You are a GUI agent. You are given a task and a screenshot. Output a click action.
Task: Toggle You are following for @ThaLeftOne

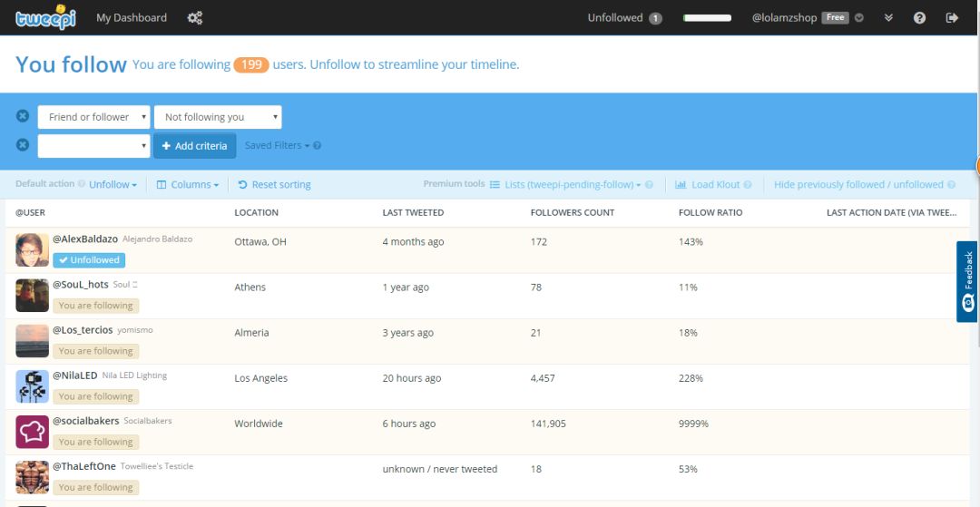95,488
